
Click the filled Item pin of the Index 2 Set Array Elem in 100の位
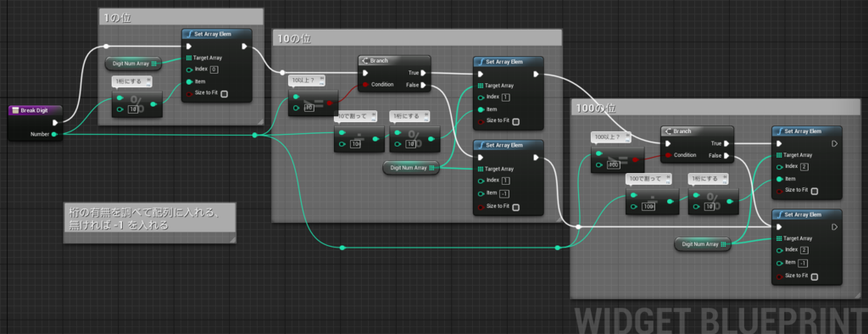[780, 179]
